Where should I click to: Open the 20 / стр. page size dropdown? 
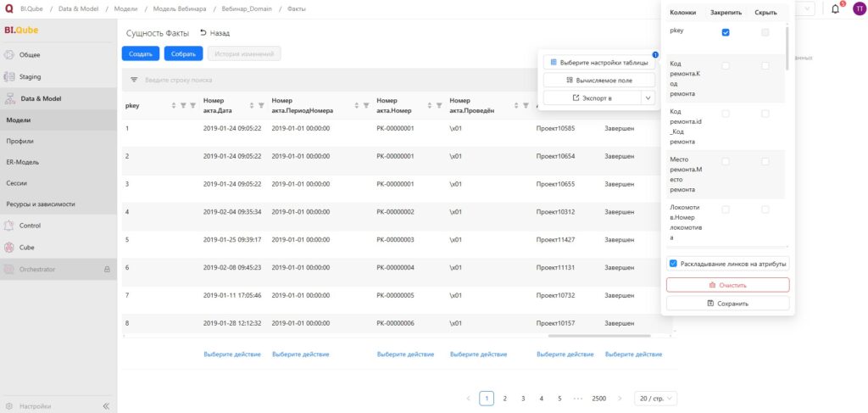coord(655,398)
